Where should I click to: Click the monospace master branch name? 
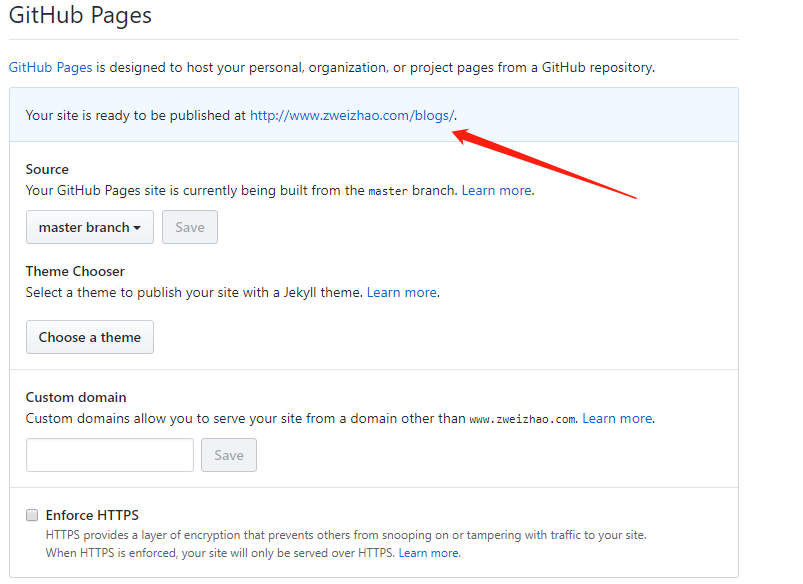(388, 191)
